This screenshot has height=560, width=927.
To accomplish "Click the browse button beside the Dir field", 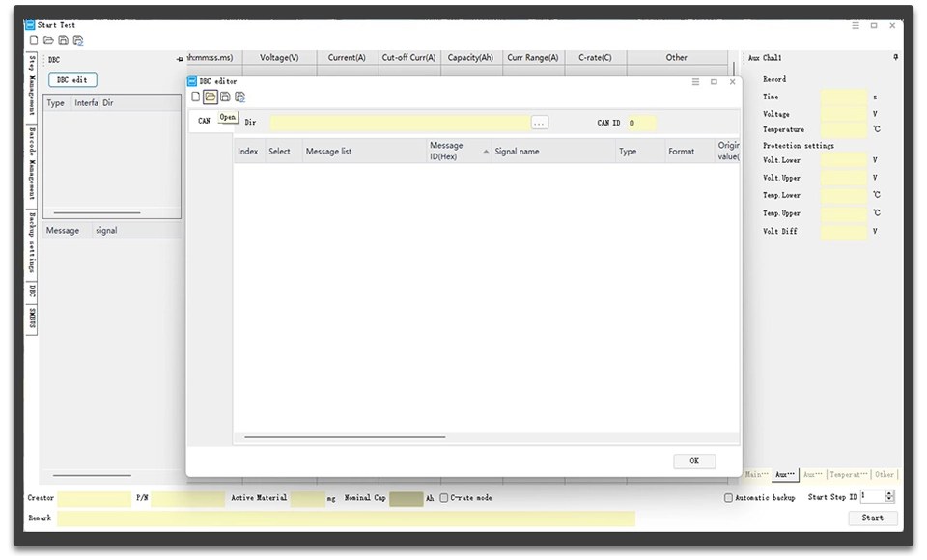I will click(539, 123).
